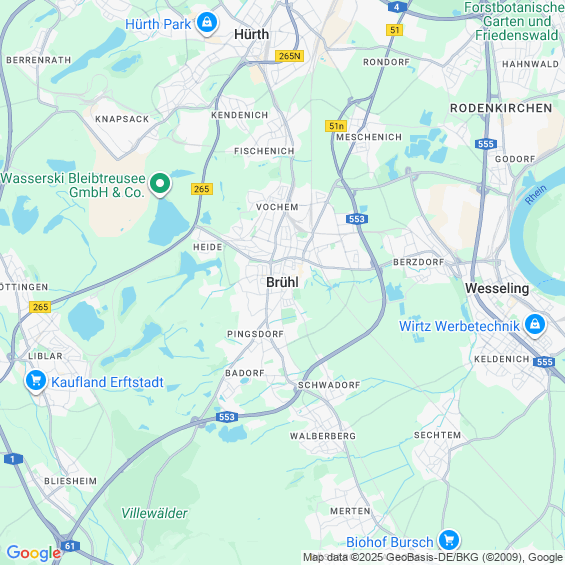Click the Villewälder forest label
565x565 pixels.
tap(154, 513)
